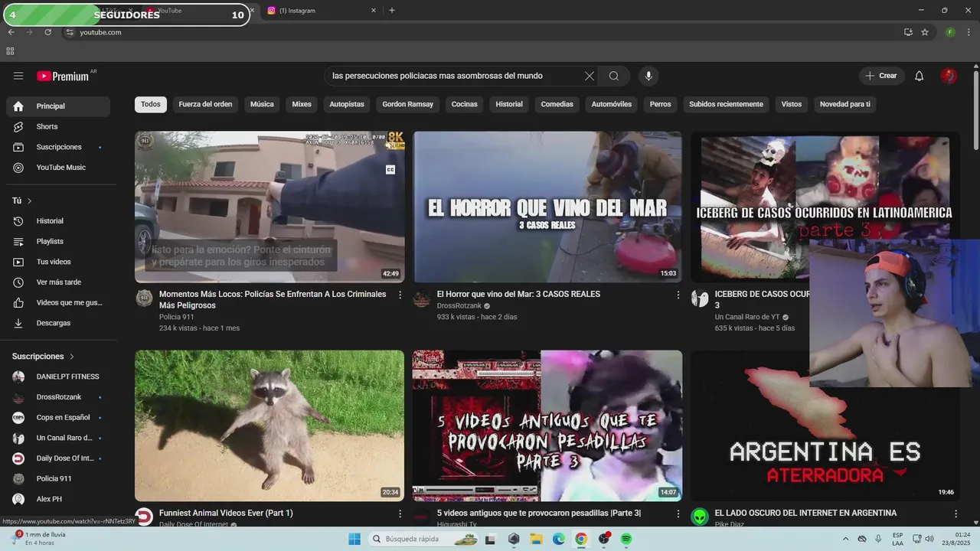Expand the Tú section
The width and height of the screenshot is (980, 551).
[22, 201]
